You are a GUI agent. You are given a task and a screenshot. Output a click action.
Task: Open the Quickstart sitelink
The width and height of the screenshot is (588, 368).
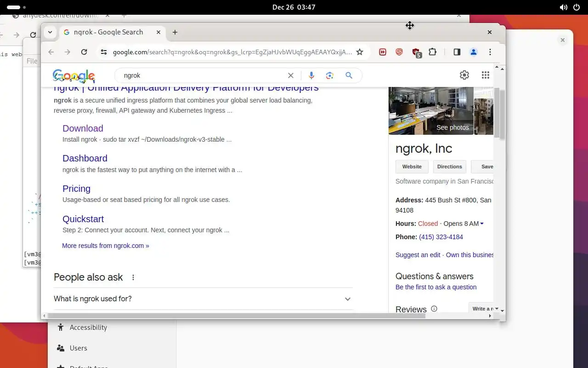(x=83, y=219)
